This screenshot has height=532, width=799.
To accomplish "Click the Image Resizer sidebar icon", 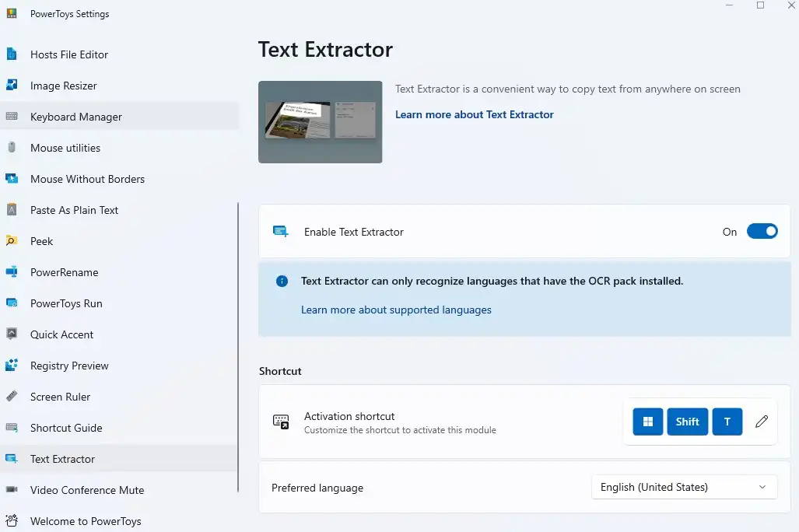I will click(12, 85).
